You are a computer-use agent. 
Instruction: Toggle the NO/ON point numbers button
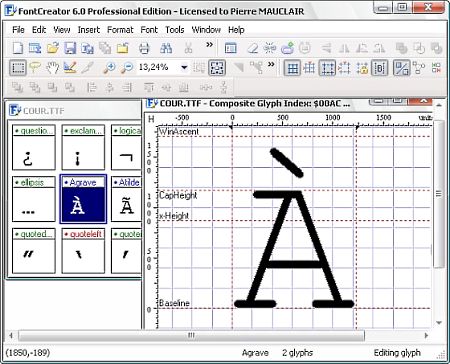(436, 68)
